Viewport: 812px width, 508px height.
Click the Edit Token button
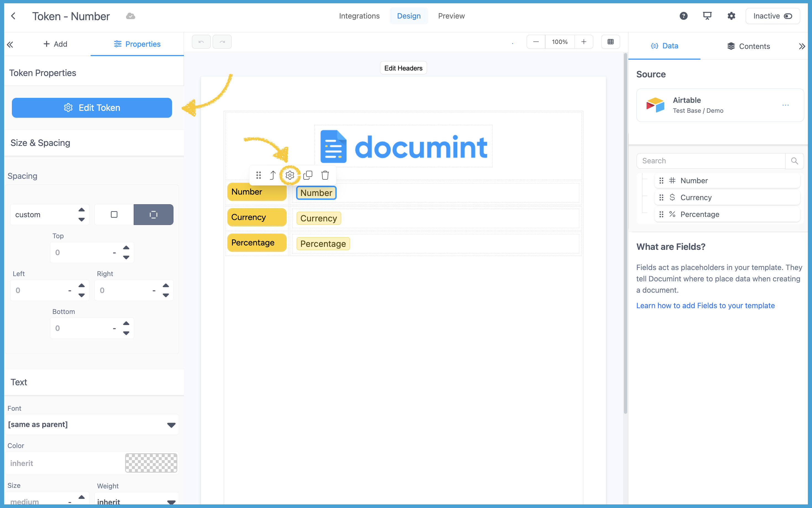click(x=92, y=108)
